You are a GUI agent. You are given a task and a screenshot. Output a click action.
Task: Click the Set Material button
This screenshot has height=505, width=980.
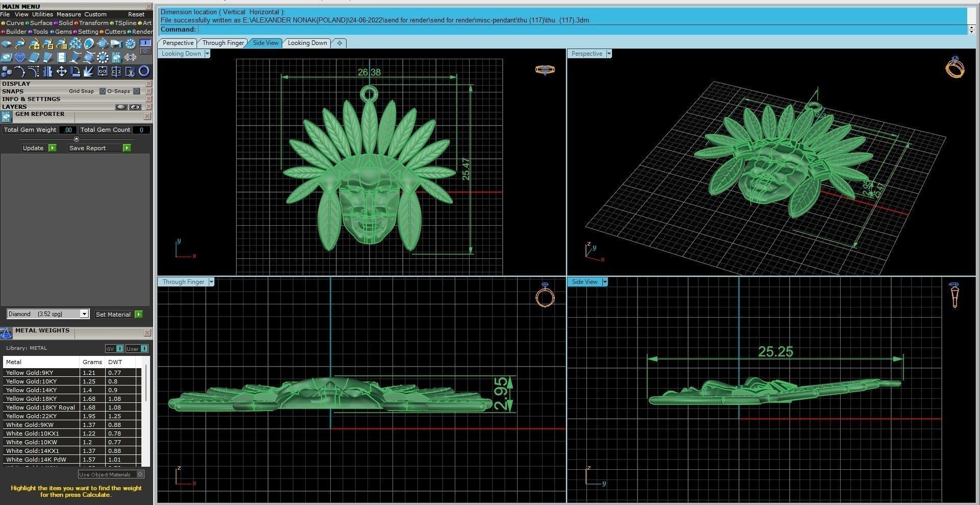[x=119, y=315]
